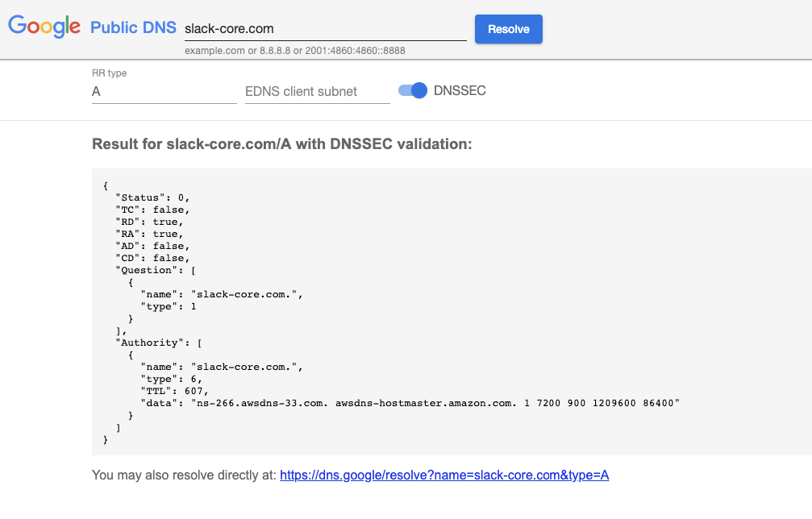Click the "RA": true line

[150, 234]
